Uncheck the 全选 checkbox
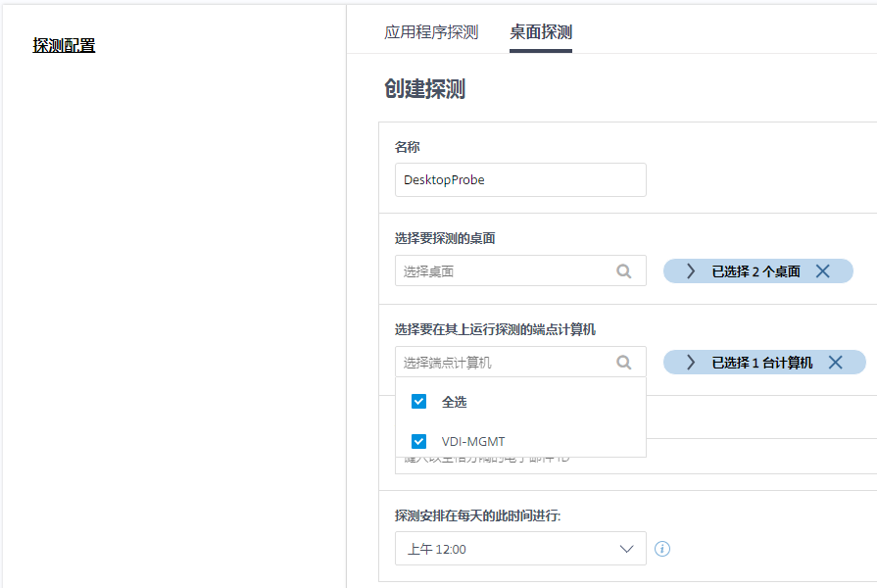The image size is (877, 588). pyautogui.click(x=419, y=402)
